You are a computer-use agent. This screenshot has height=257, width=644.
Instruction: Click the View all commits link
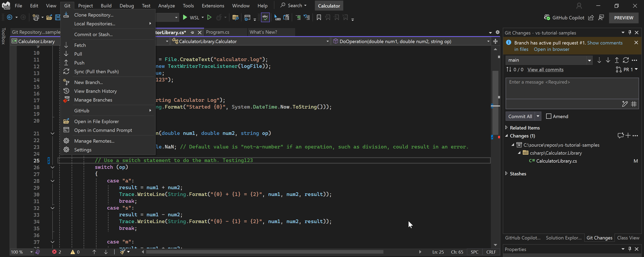[545, 69]
